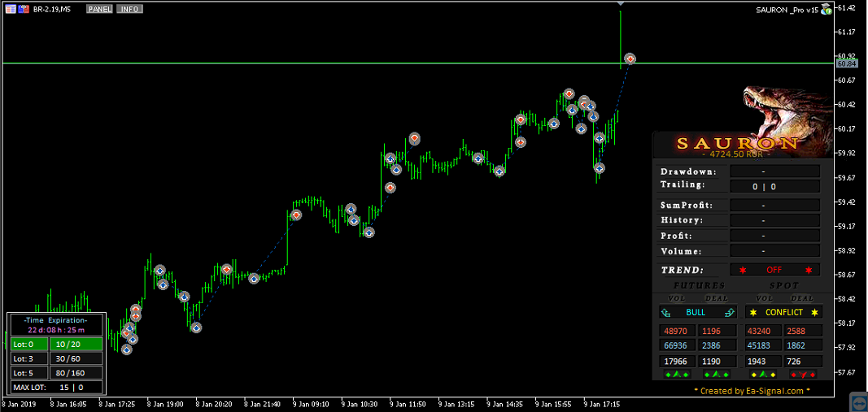Select the Lot: 0 row
The height and width of the screenshot is (412, 868).
pos(28,344)
